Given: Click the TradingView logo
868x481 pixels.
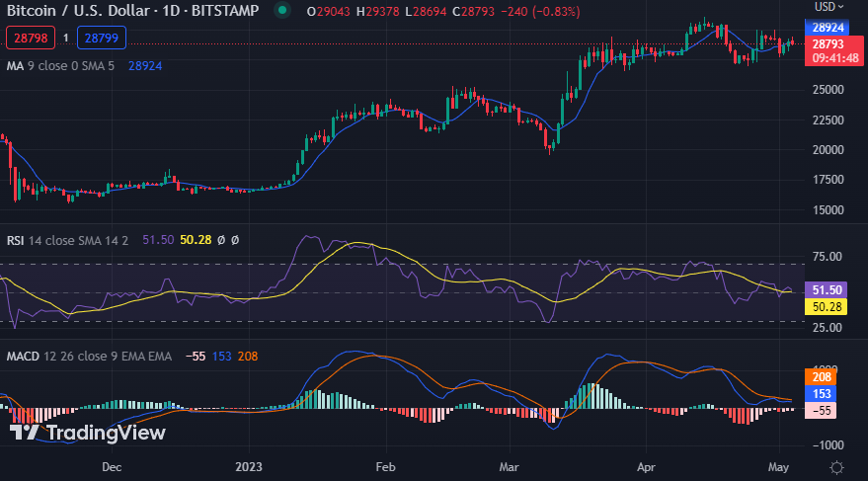Looking at the screenshot, I should click(87, 432).
